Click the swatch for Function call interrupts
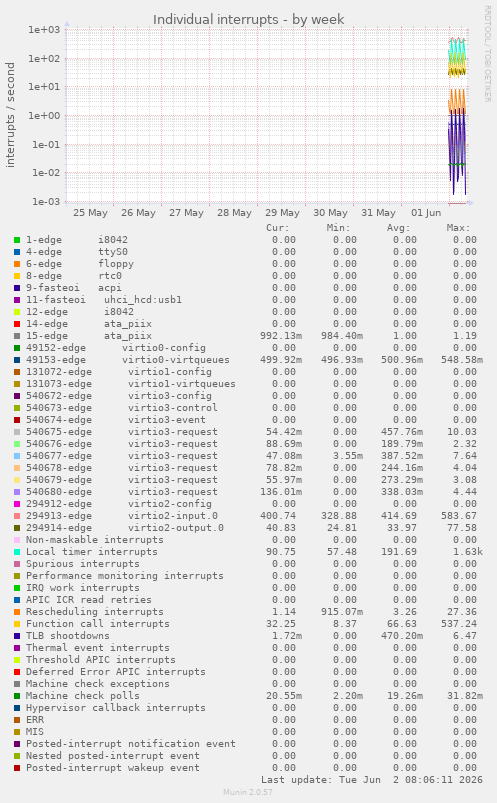This screenshot has height=803, width=497. [x=17, y=624]
